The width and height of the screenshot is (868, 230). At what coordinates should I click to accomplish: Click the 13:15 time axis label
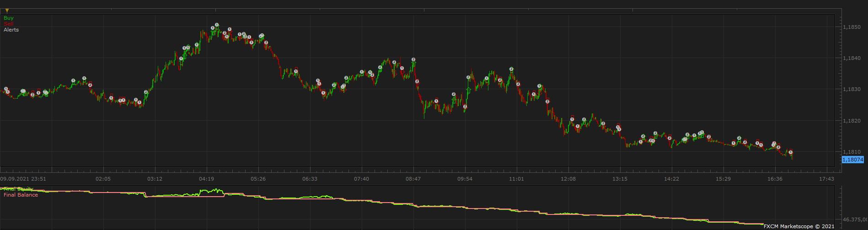(x=620, y=179)
